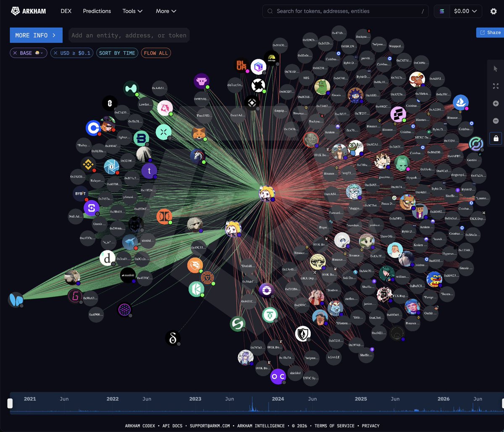Select the node labeled NBS
The image size is (504, 432).
306,78
